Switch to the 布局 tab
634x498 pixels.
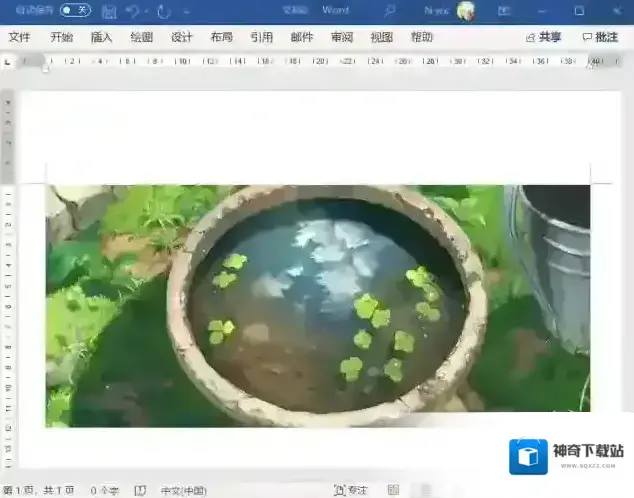[x=221, y=37]
